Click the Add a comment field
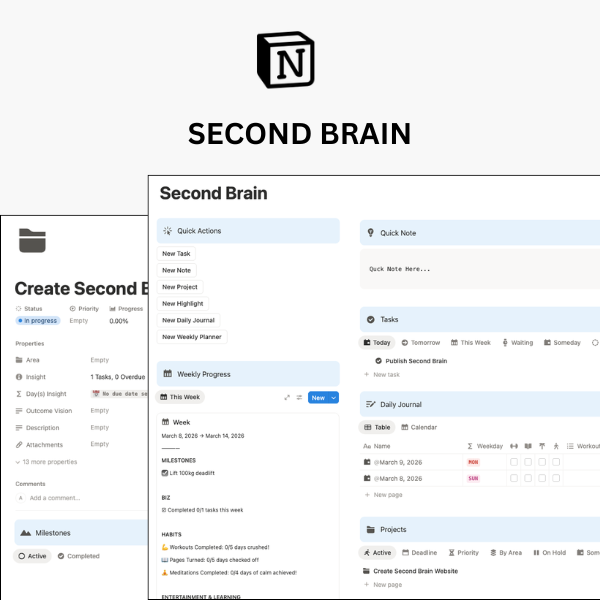Screen dimensions: 600x600 pos(55,498)
